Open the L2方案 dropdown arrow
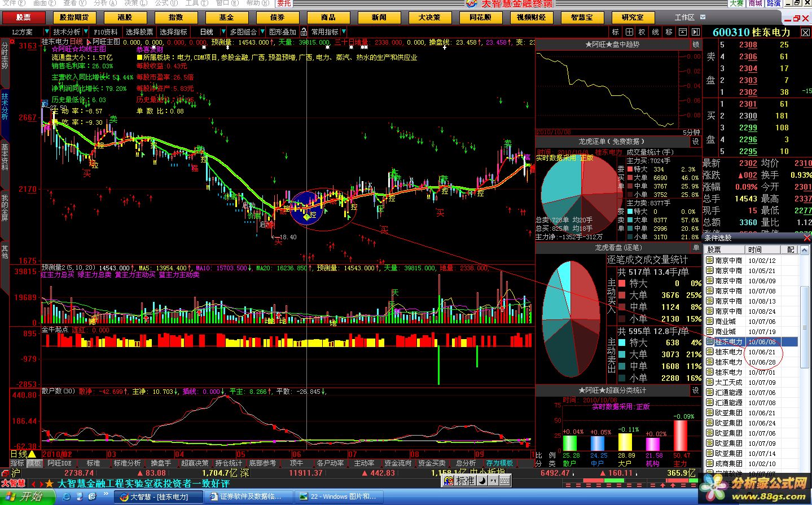812x505 pixels. click(x=47, y=32)
